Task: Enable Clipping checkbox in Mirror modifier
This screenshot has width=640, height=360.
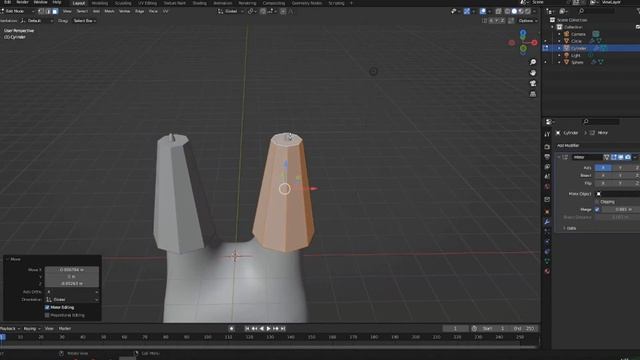Action: click(x=597, y=202)
